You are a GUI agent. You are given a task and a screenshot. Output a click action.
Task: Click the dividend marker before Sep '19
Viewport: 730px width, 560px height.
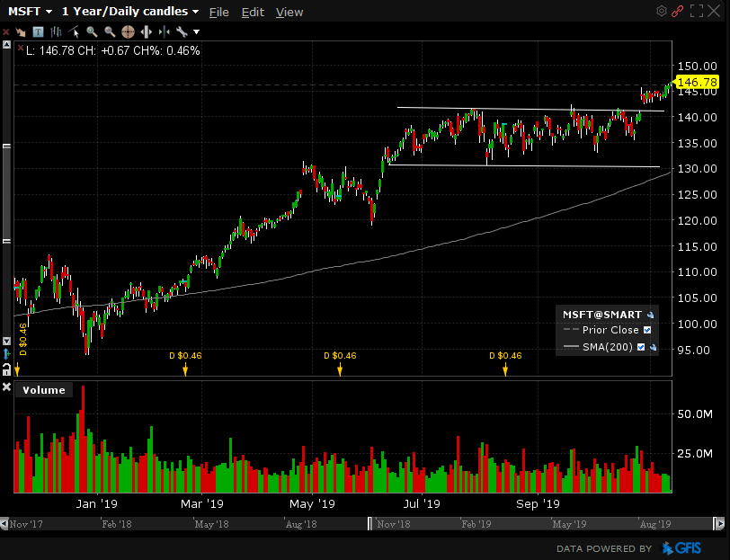tap(505, 363)
